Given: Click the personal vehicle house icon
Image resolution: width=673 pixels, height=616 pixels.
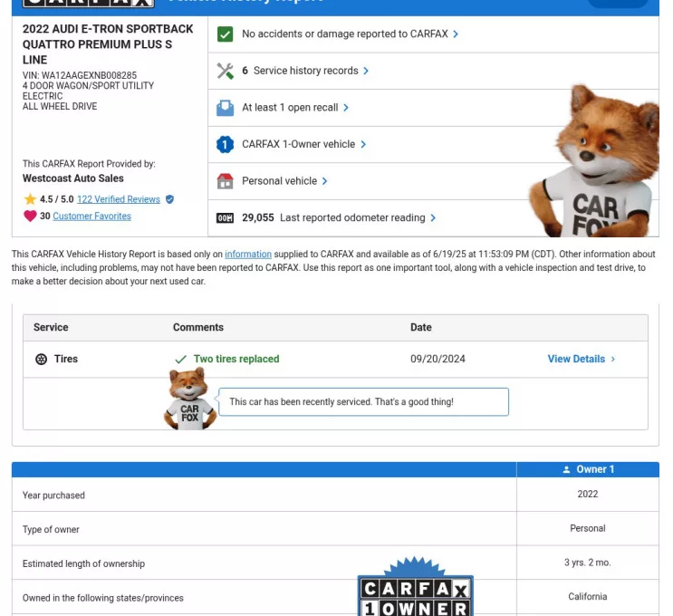Looking at the screenshot, I should point(225,181).
